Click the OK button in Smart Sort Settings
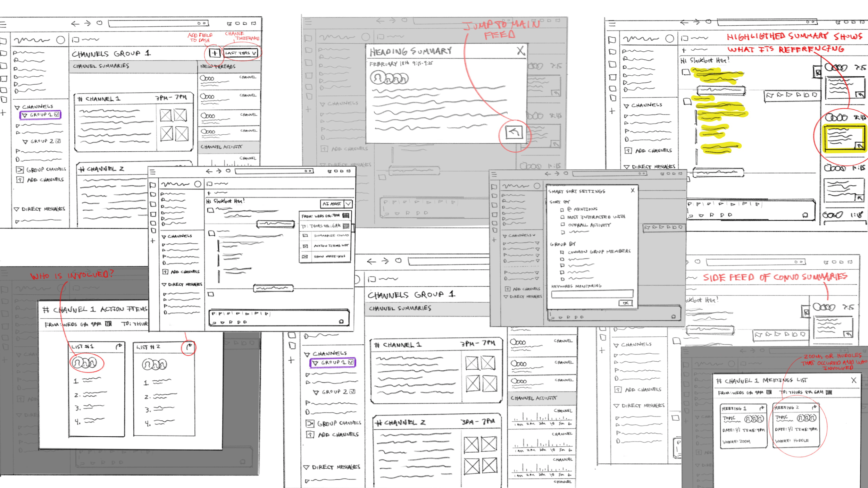 tap(626, 303)
